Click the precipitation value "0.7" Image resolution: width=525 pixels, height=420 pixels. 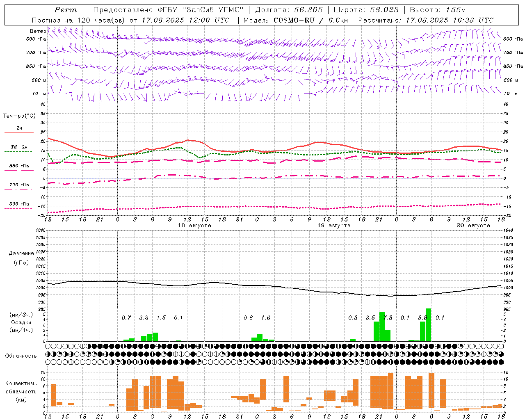click(126, 317)
